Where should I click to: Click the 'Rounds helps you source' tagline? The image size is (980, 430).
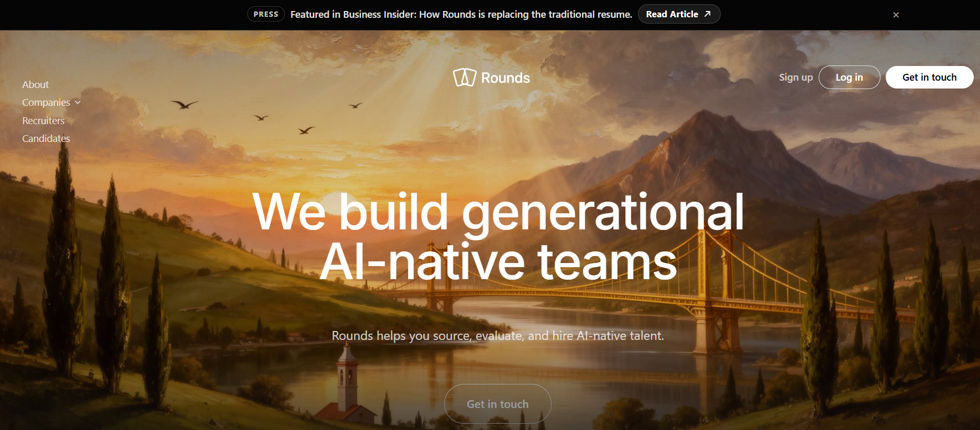[498, 336]
